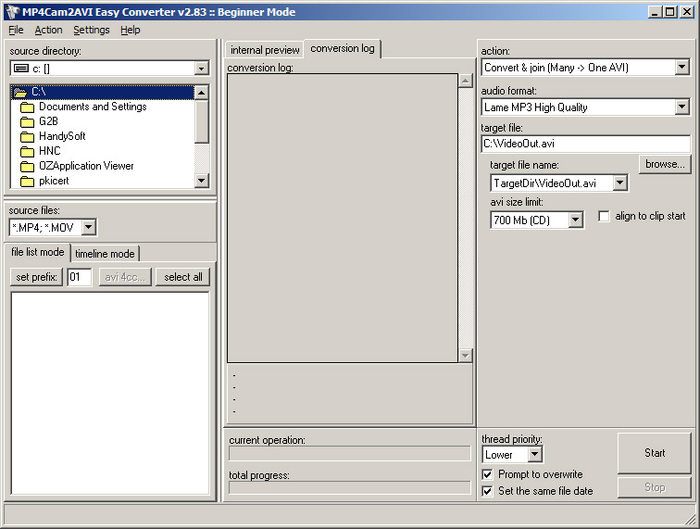700x529 pixels.
Task: Click the Stop button
Action: click(654, 487)
